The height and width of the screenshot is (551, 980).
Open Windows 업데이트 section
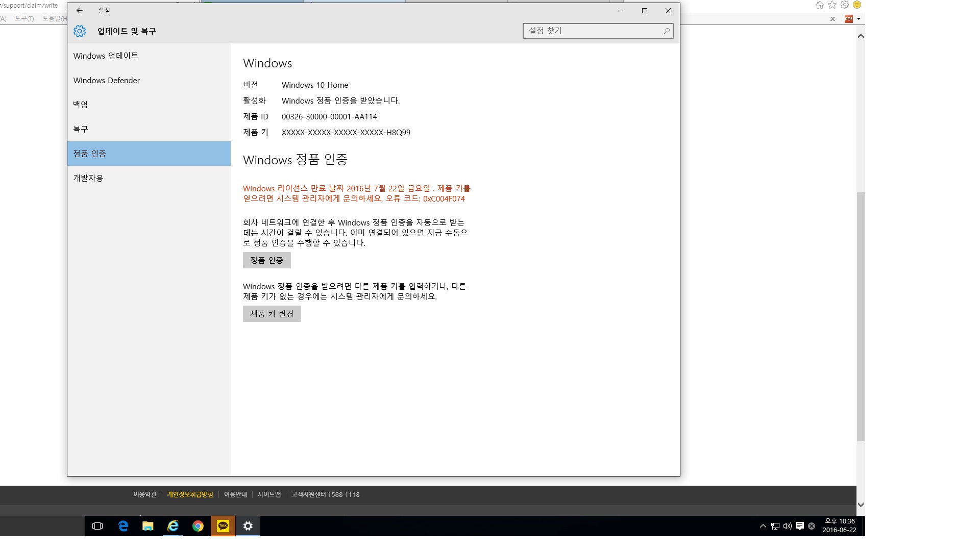149,56
